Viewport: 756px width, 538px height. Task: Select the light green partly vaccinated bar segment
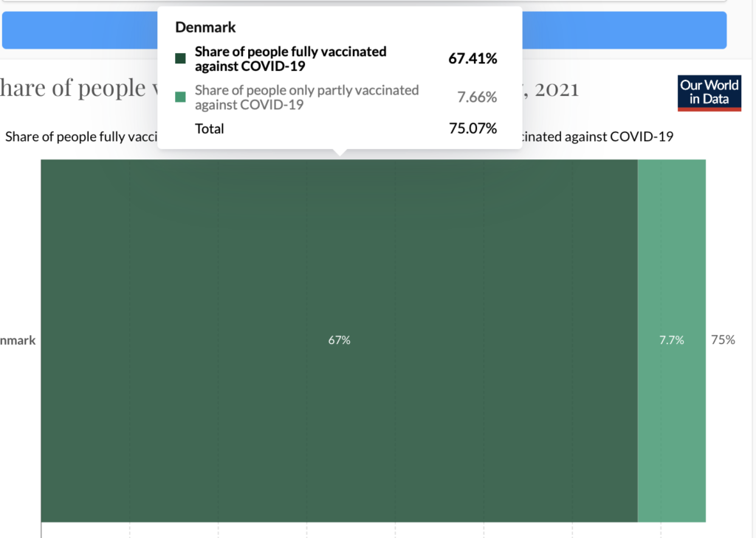[x=672, y=340]
